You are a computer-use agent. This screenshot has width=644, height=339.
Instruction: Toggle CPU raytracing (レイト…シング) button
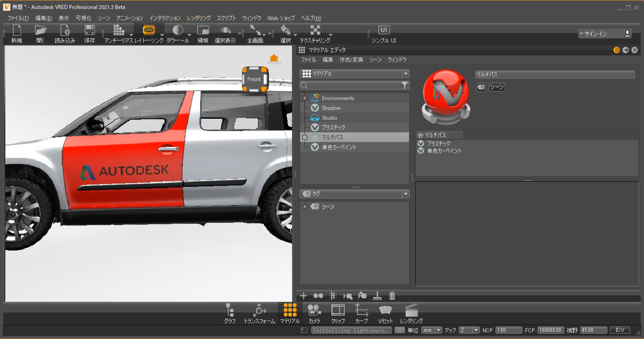click(149, 30)
